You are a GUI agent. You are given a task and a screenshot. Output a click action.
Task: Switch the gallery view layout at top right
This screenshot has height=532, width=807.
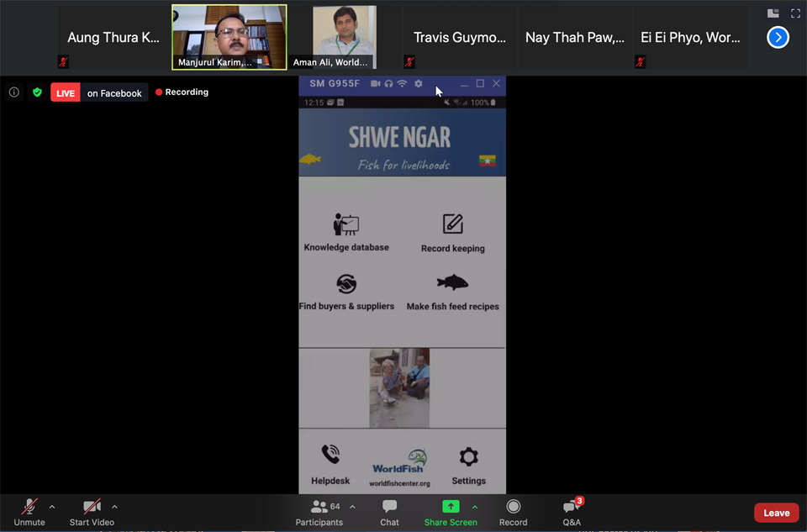click(x=773, y=13)
